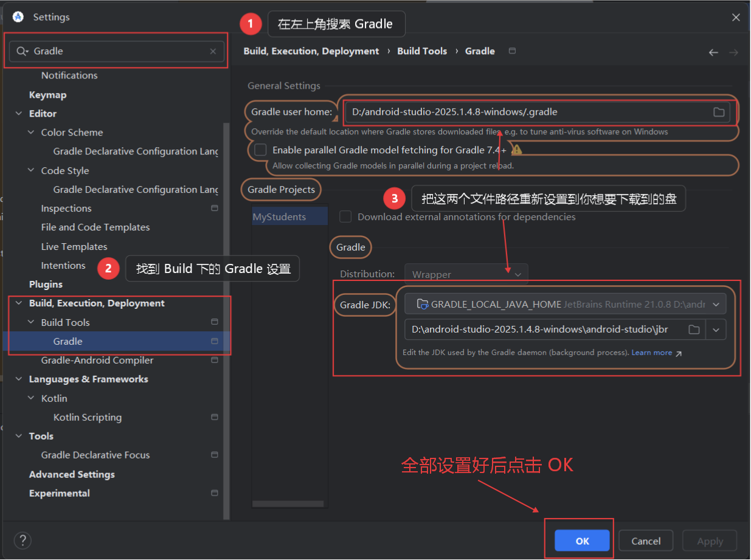Screen dimensions: 751x560
Task: Collapse the Editor tree section
Action: pos(19,114)
